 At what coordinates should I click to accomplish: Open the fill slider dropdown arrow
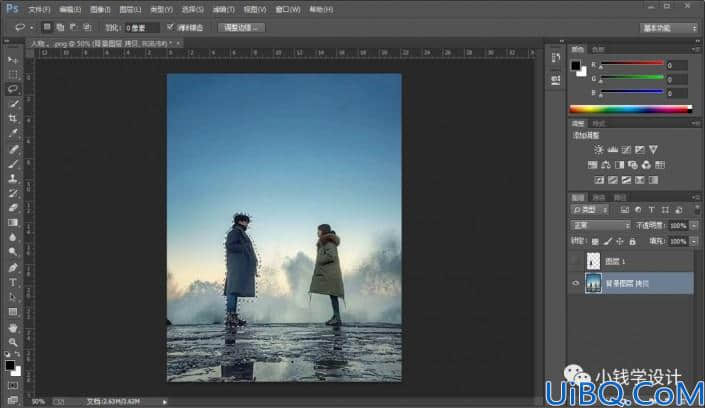pos(694,242)
